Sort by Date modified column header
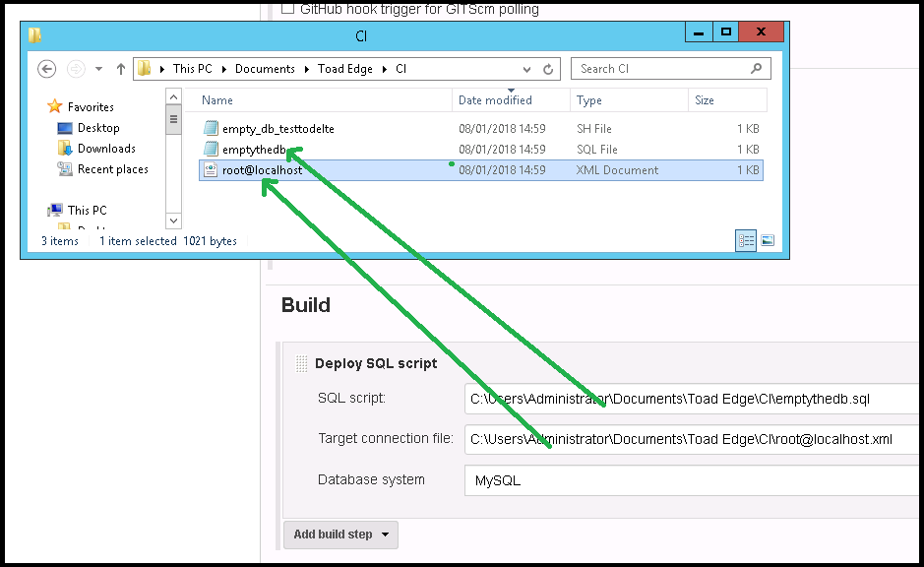The image size is (924, 567). (x=511, y=100)
